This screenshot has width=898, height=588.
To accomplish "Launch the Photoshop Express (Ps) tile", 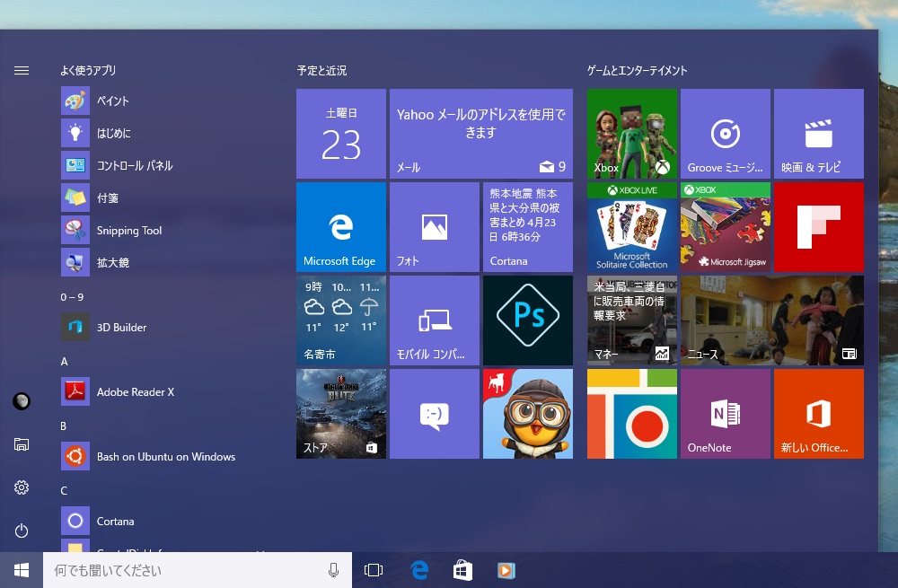I will point(528,320).
